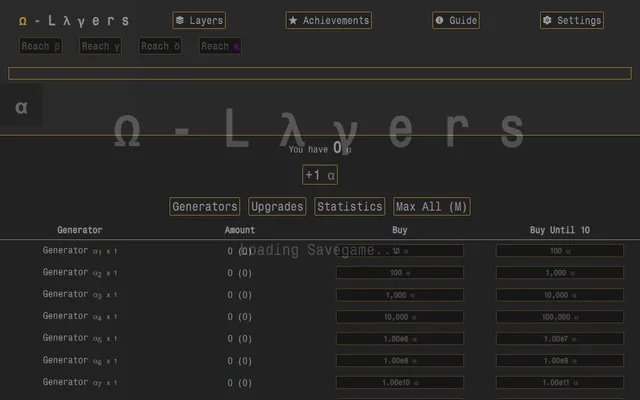Click the Generator α4 x 1 label
Viewport: 640px width, 400px height.
point(80,316)
